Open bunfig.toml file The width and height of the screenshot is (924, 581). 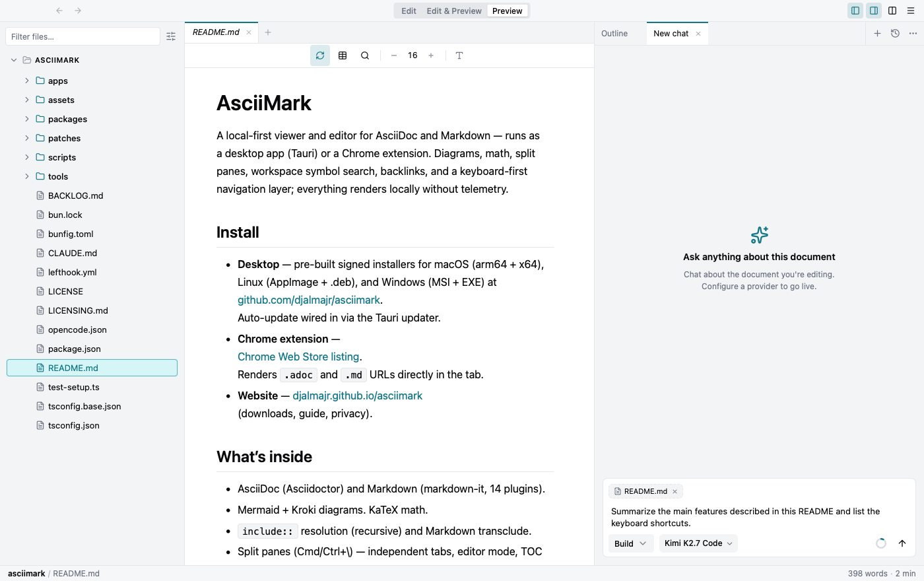tap(92, 234)
